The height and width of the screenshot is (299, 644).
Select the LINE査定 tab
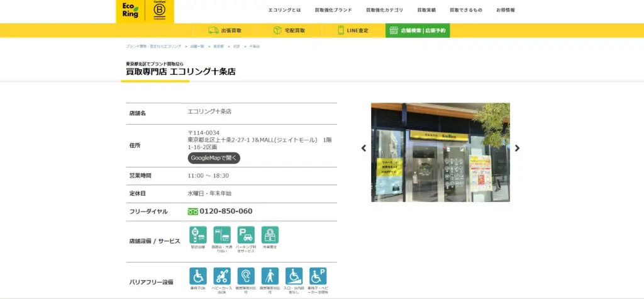tap(353, 30)
